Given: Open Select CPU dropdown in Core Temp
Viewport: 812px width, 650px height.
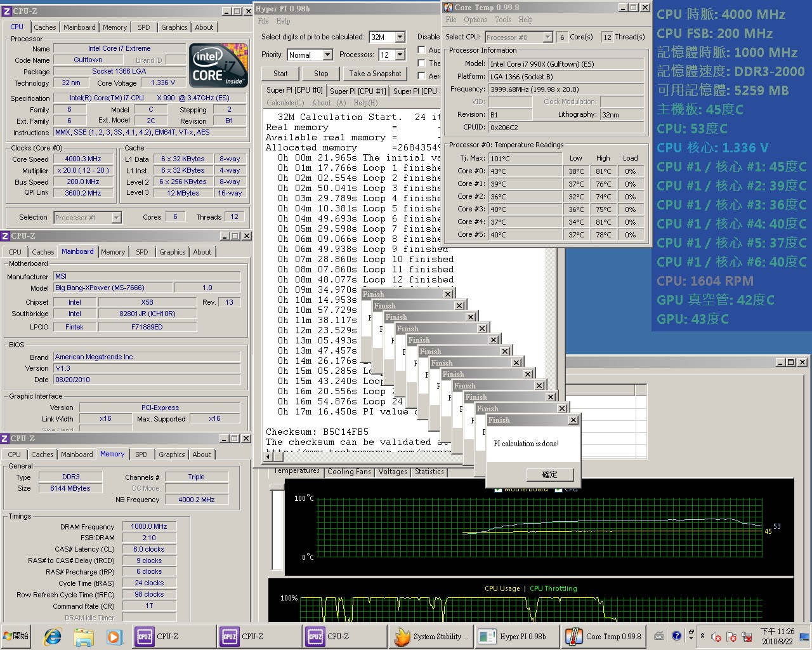Looking at the screenshot, I should click(548, 37).
